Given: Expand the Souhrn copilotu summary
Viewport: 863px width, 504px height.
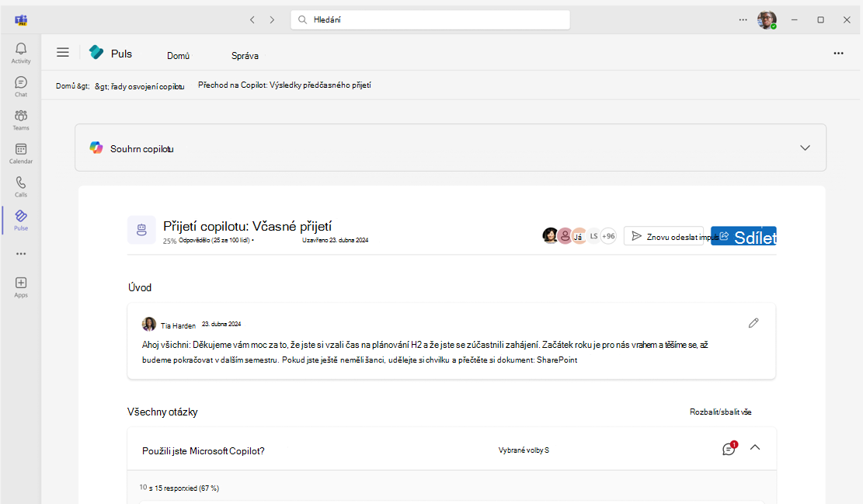Looking at the screenshot, I should (805, 147).
